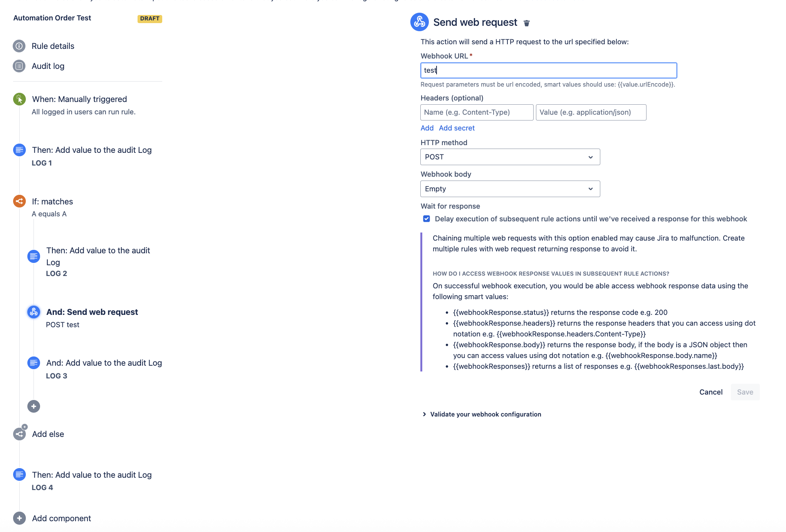The height and width of the screenshot is (532, 786).
Task: Click the Add else branch icon
Action: (19, 434)
